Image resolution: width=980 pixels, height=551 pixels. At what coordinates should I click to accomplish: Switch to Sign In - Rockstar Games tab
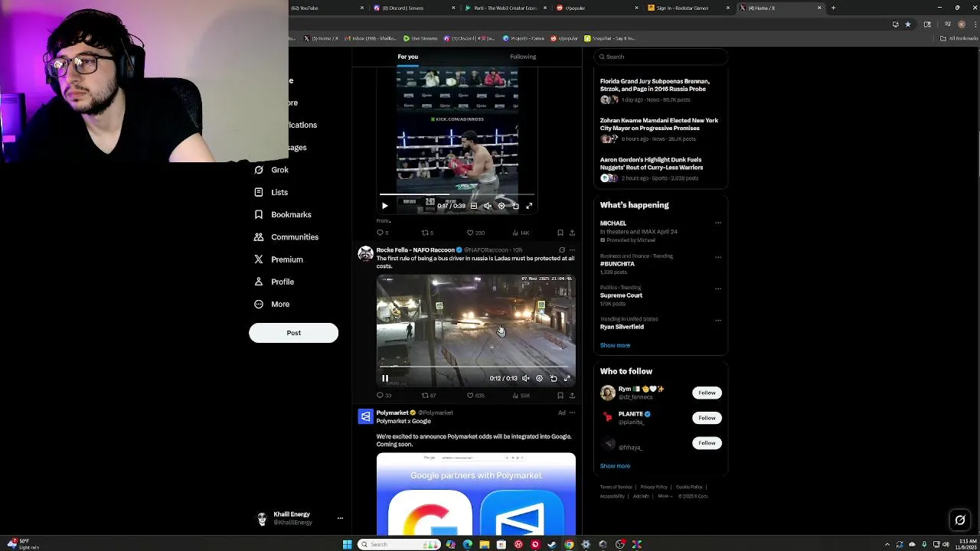(x=688, y=8)
